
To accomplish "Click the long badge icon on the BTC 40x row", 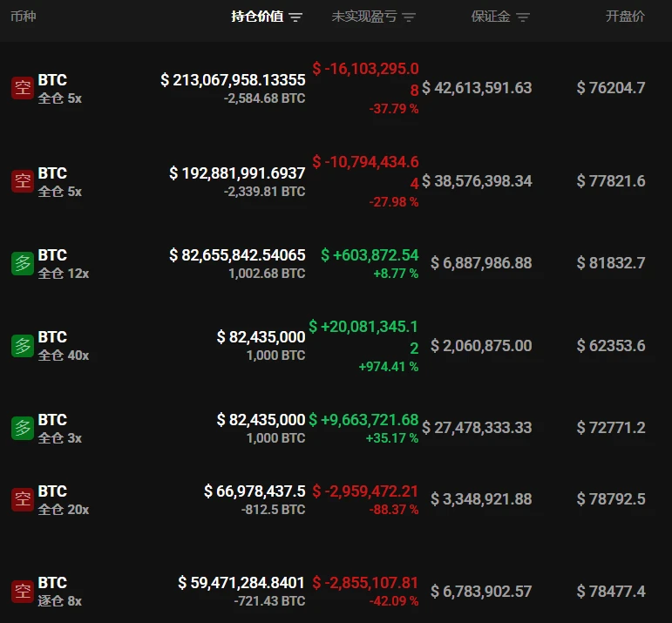I will pyautogui.click(x=23, y=346).
